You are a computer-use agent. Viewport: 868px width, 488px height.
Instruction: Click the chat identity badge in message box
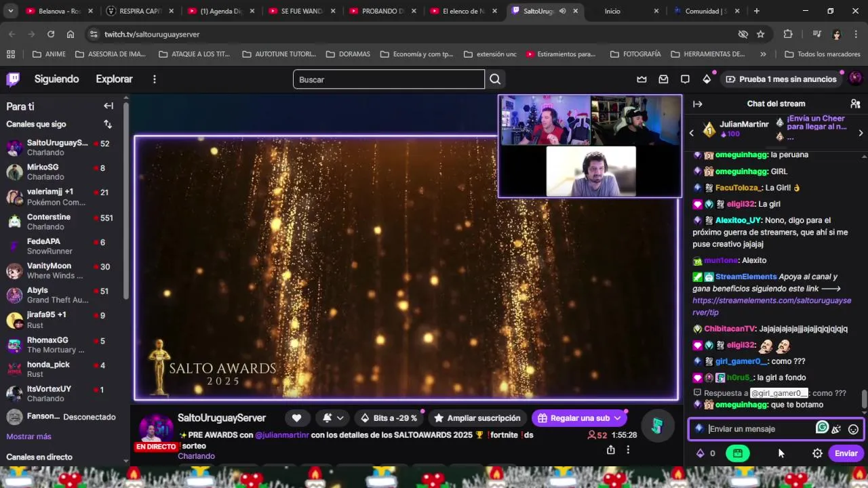pyautogui.click(x=699, y=428)
